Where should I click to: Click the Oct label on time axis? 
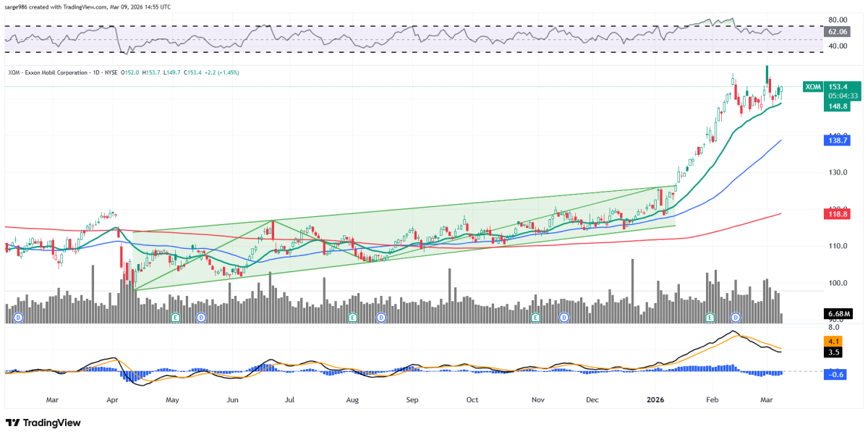[x=472, y=399]
